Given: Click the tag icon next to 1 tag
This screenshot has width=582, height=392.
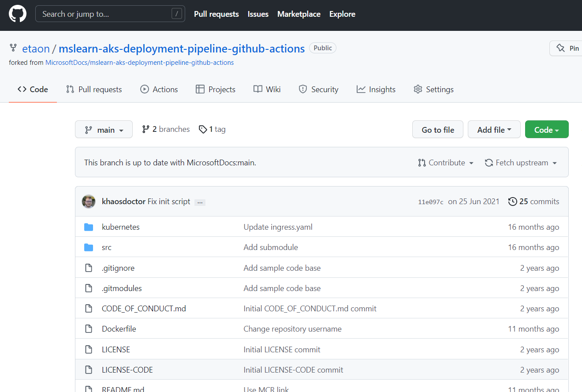Looking at the screenshot, I should tap(203, 130).
